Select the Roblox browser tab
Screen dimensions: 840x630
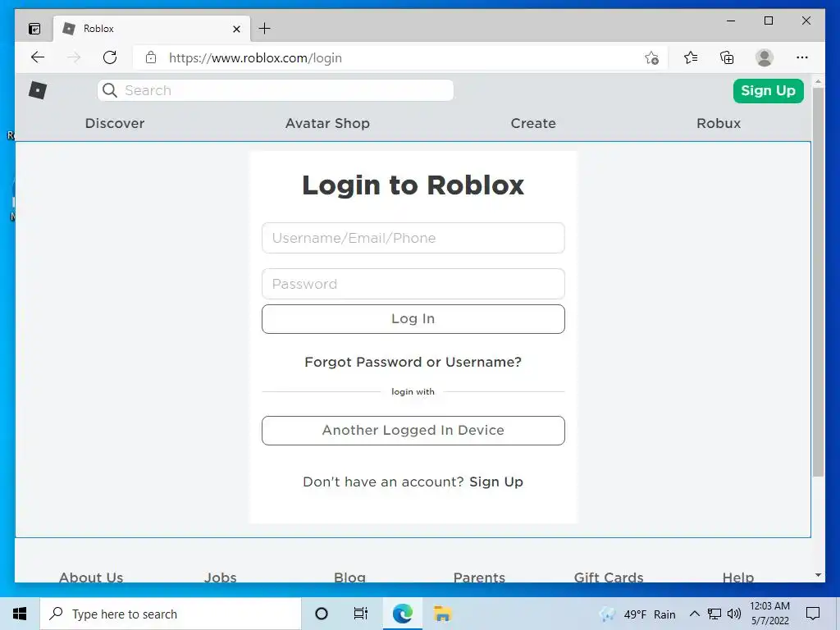click(x=152, y=29)
